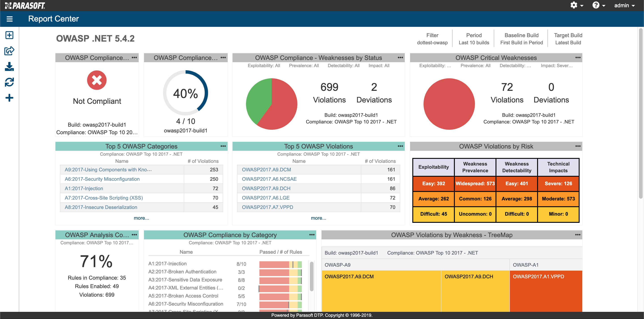Click the Common: 126 prevalence cell
The width and height of the screenshot is (644, 319).
(475, 199)
